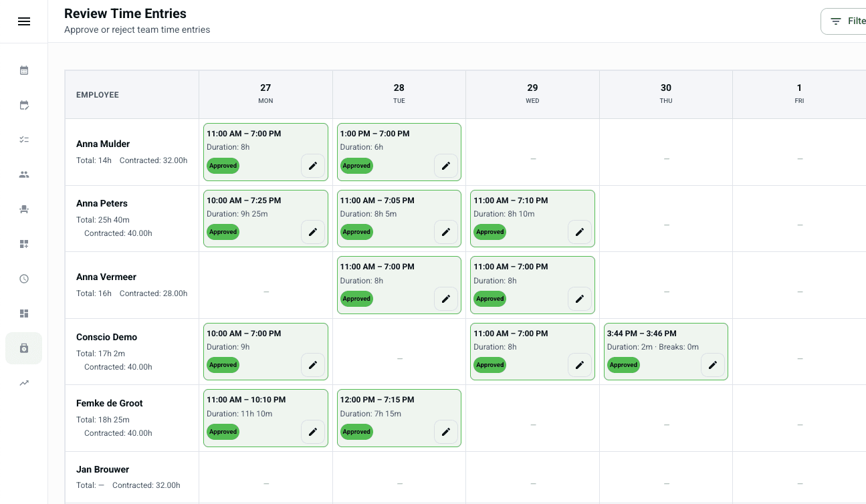
Task: Select employee name Conscio Demo
Action: tap(106, 337)
